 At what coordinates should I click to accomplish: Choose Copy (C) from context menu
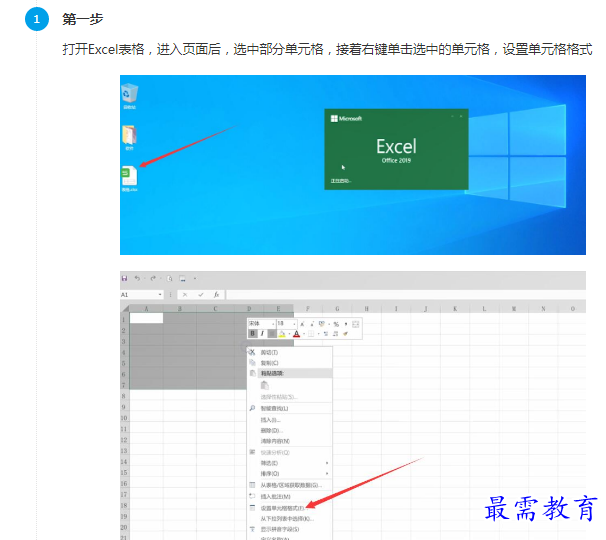tap(290, 363)
